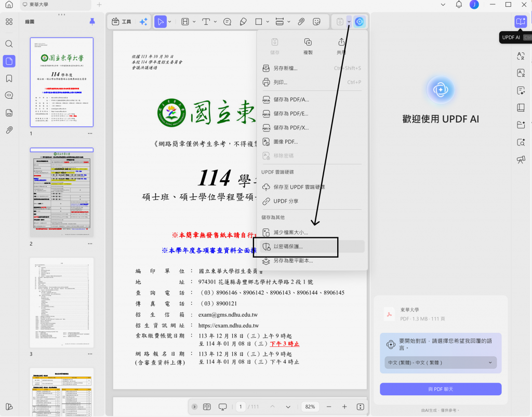Toggle fit page view icon

tap(361, 407)
